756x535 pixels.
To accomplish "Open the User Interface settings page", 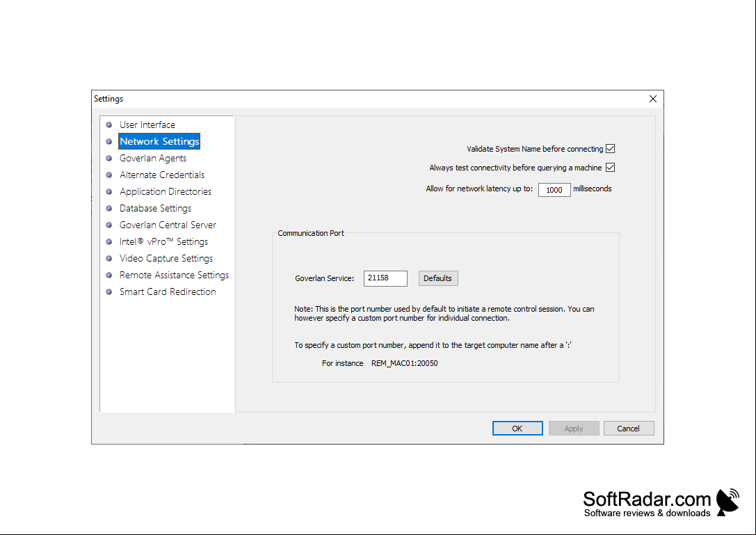I will [x=147, y=125].
